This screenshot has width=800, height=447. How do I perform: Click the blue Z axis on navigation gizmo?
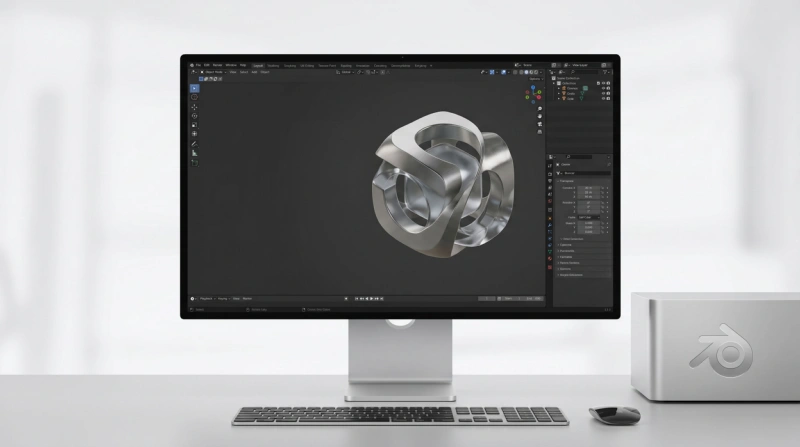coord(533,87)
